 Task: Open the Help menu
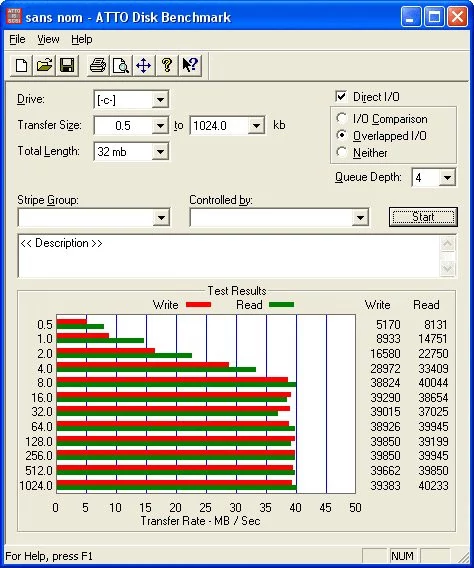point(81,39)
